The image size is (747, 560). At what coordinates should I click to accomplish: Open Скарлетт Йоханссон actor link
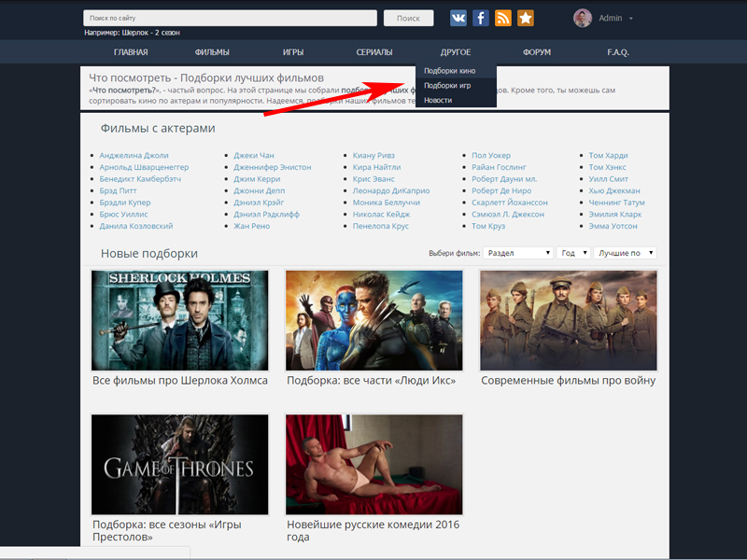tap(510, 203)
